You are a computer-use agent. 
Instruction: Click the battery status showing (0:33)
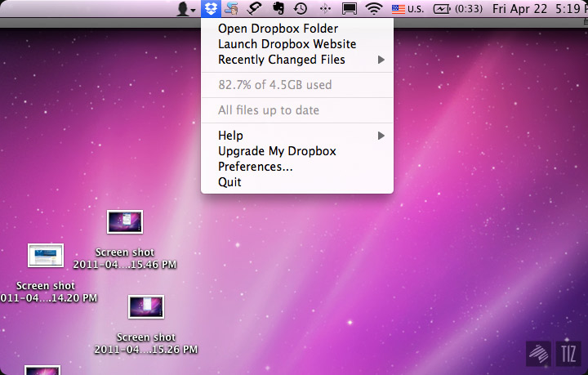457,9
